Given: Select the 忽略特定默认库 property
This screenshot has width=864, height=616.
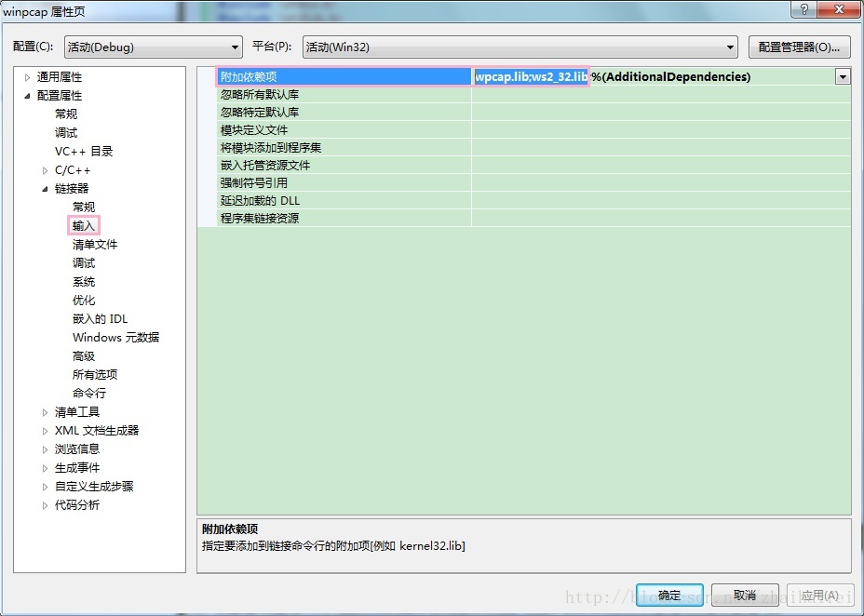Looking at the screenshot, I should click(344, 113).
